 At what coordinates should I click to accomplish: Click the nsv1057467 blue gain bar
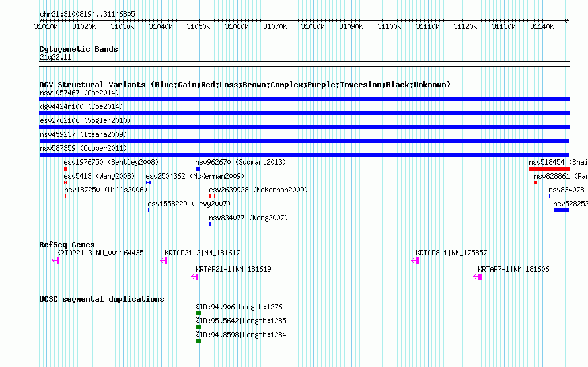[304, 99]
